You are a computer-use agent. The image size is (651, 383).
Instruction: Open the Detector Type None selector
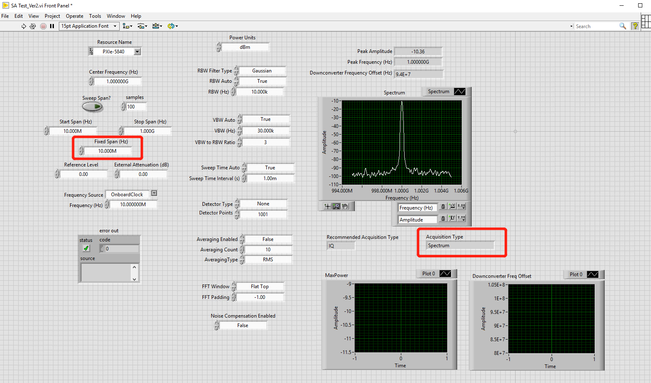(x=263, y=204)
